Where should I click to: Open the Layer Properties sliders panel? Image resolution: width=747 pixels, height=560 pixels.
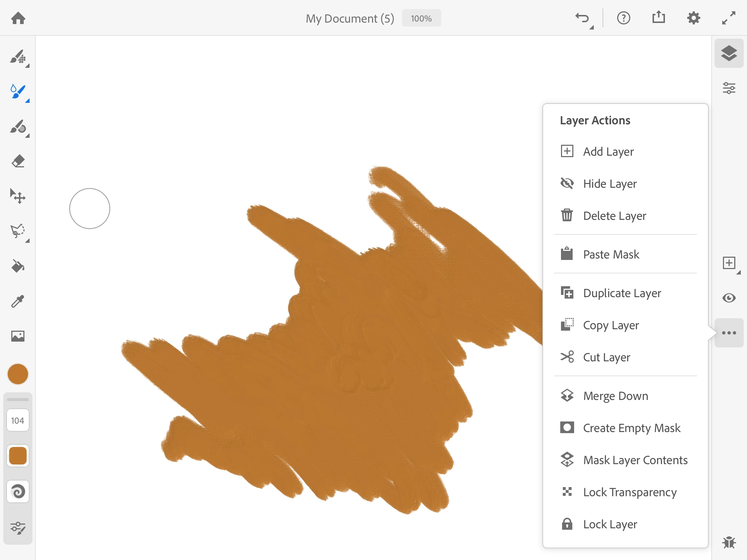point(729,88)
